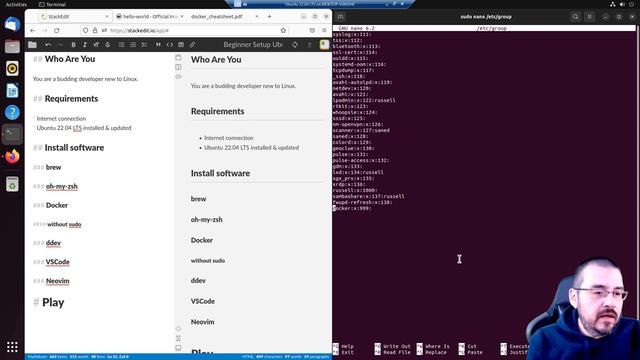Go back in Firefox

33,31
